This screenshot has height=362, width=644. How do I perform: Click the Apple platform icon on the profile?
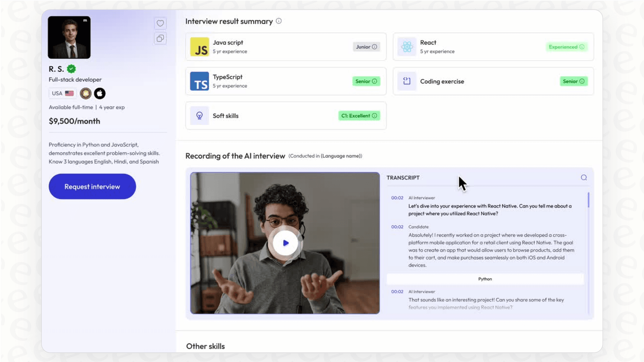click(x=100, y=93)
